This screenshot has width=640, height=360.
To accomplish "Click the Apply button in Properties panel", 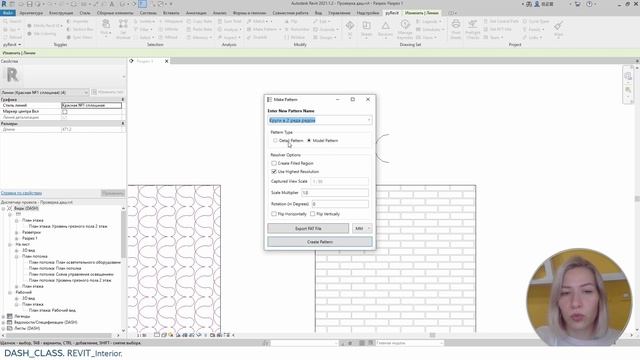I will (113, 193).
